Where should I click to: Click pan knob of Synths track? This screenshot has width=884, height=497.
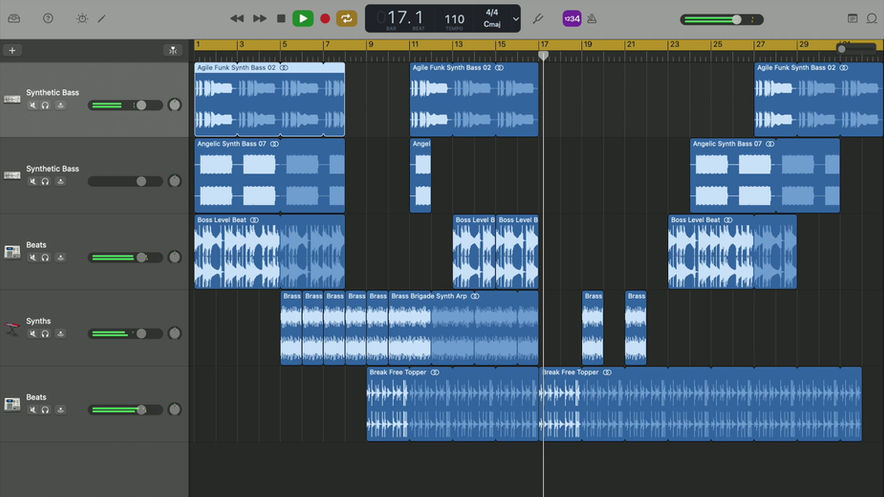[x=175, y=333]
